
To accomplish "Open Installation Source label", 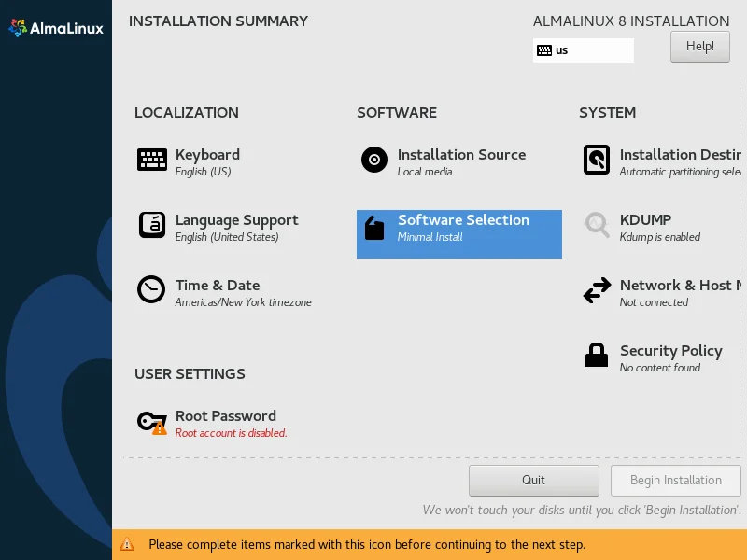I will pyautogui.click(x=461, y=154).
